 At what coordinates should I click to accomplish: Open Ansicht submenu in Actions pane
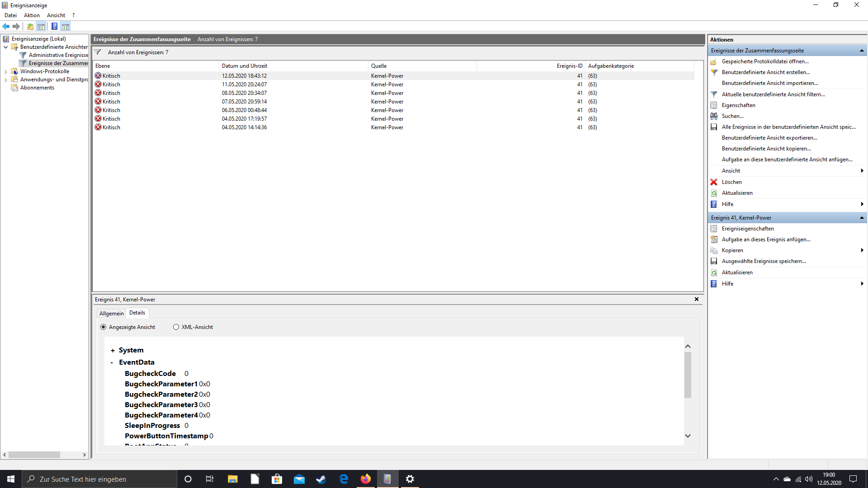(787, 171)
